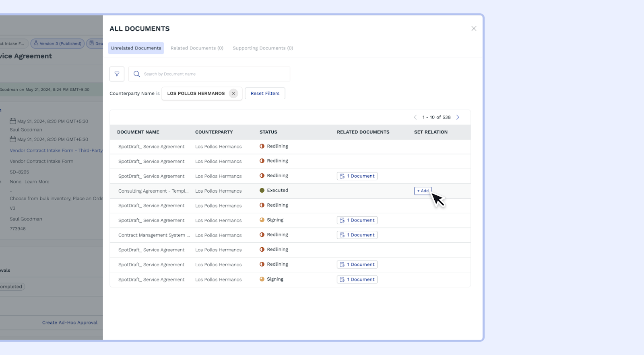Select the Unrelated Documents tab
644x355 pixels.
[x=136, y=48]
